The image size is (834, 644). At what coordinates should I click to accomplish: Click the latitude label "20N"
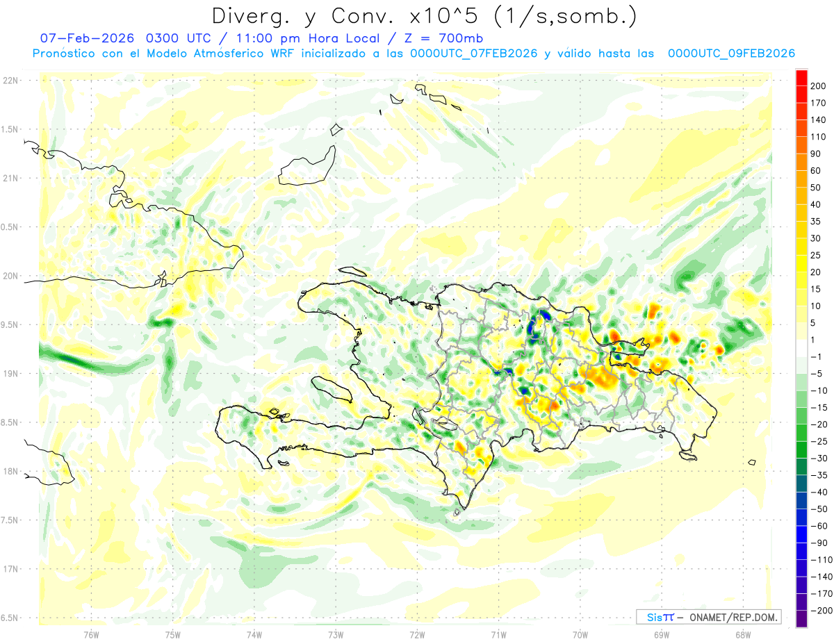point(10,276)
